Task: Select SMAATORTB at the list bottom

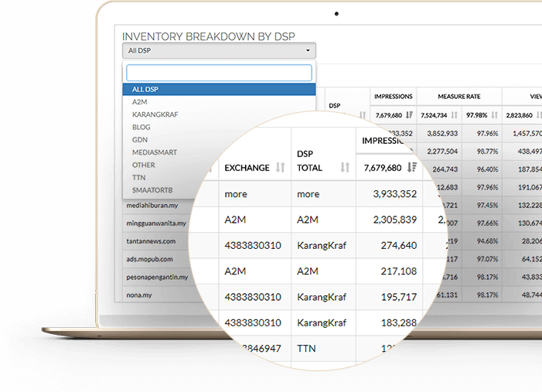Action: tap(152, 189)
